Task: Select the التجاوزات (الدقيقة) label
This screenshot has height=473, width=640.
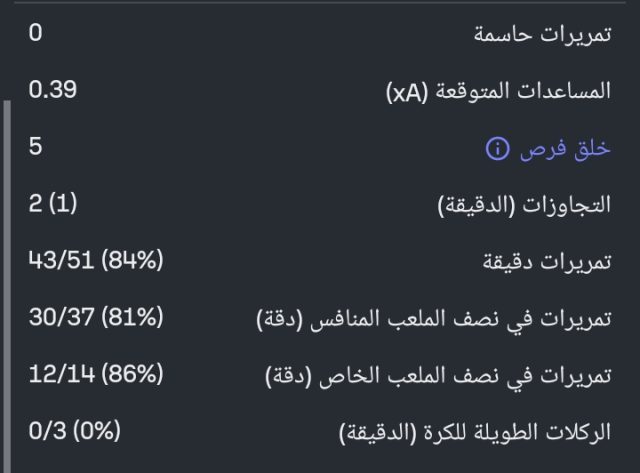Action: 526,206
